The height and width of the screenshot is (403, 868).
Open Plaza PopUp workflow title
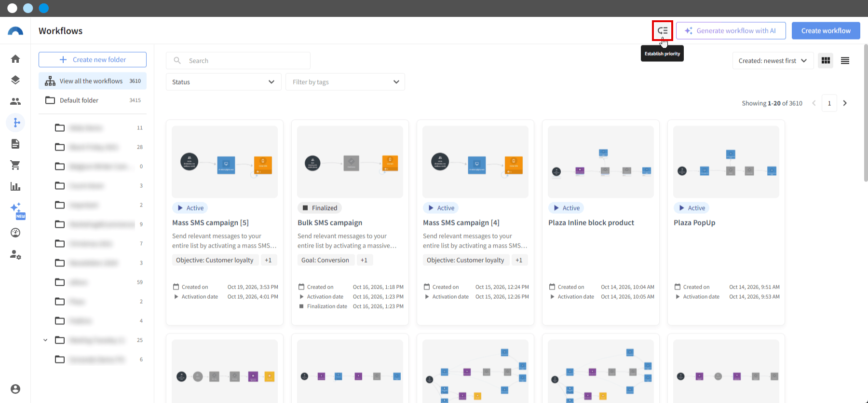tap(694, 223)
